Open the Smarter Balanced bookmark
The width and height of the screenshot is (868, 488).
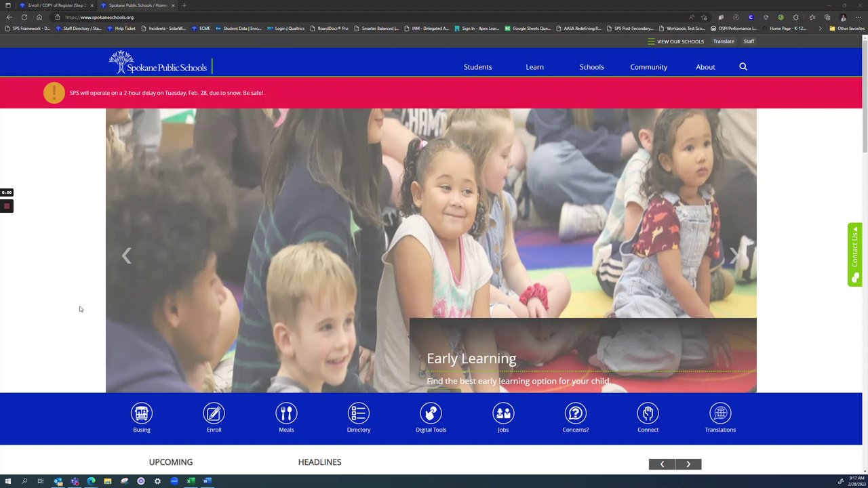[376, 28]
